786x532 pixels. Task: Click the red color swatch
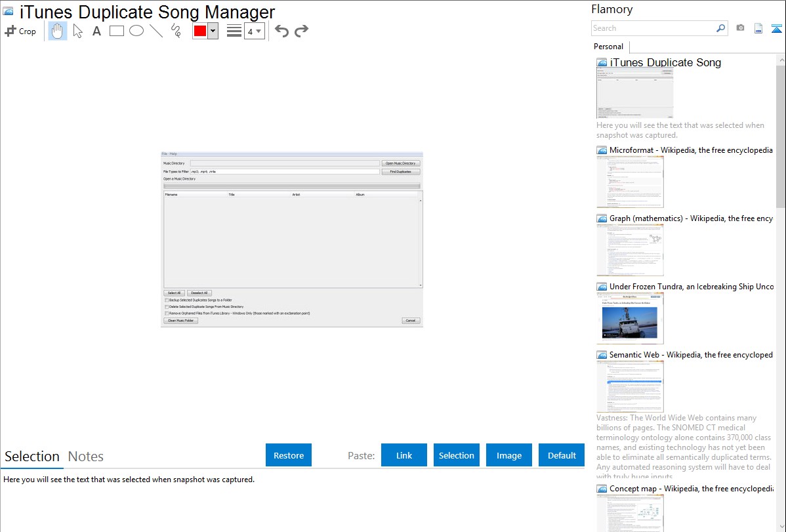click(x=200, y=31)
